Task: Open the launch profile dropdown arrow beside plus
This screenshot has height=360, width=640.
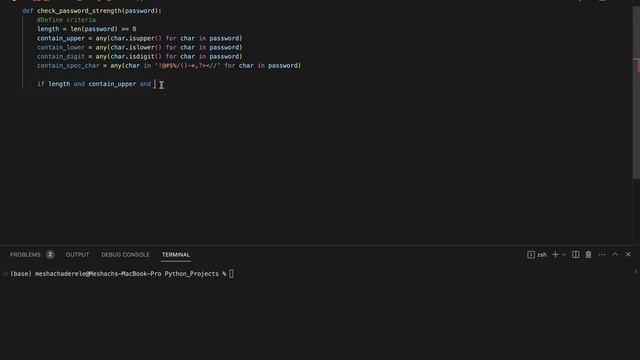Action: tap(564, 255)
